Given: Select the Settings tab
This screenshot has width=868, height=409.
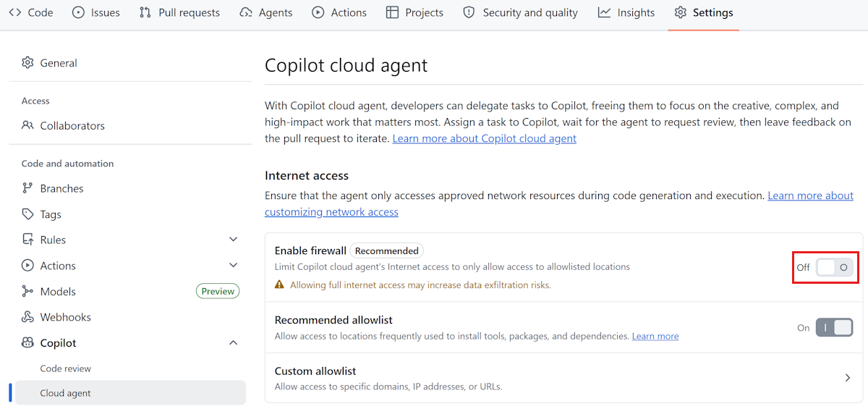Looking at the screenshot, I should [704, 12].
